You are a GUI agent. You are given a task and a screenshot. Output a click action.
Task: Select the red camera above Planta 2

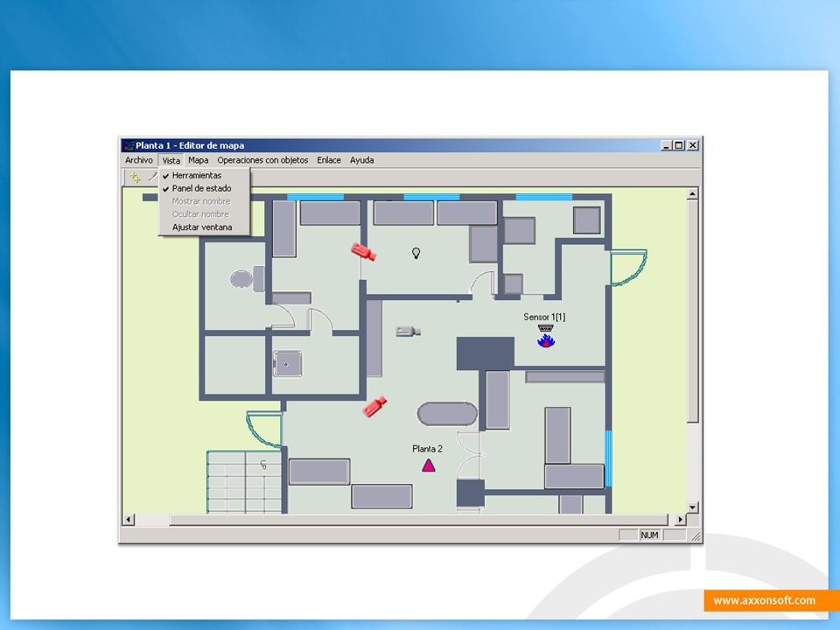(375, 407)
